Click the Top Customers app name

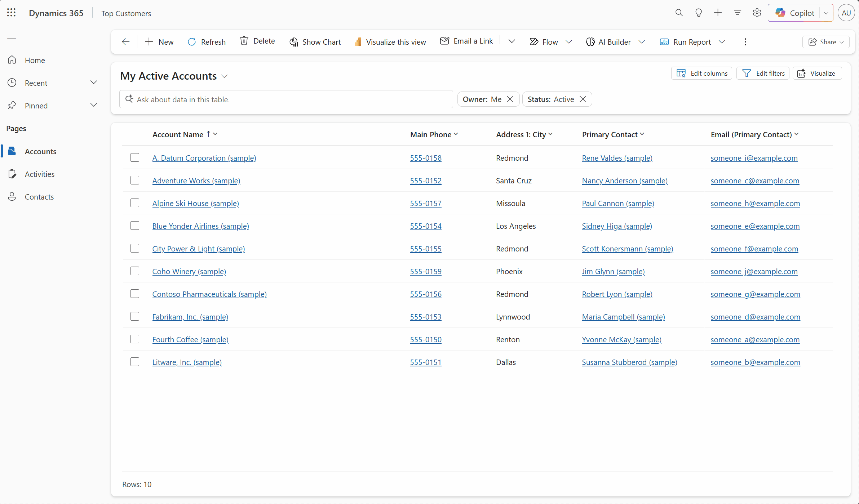pyautogui.click(x=126, y=13)
